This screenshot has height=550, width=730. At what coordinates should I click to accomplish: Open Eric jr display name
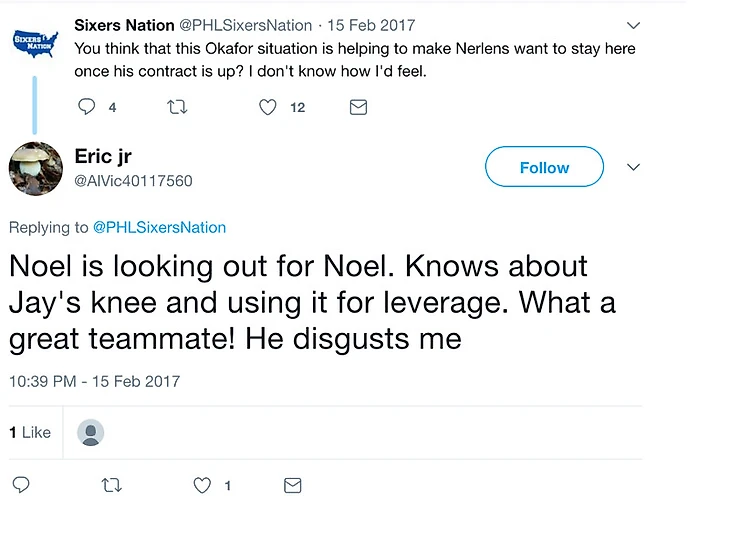[x=103, y=156]
